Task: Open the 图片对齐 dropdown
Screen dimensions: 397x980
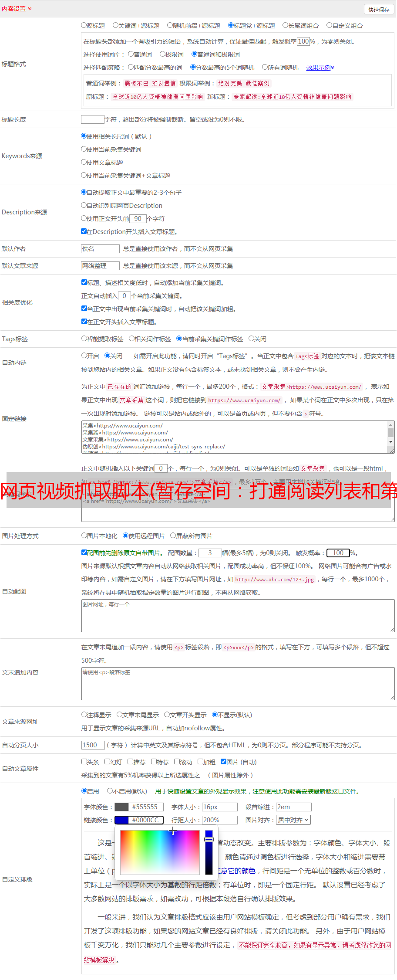Action: click(x=293, y=820)
